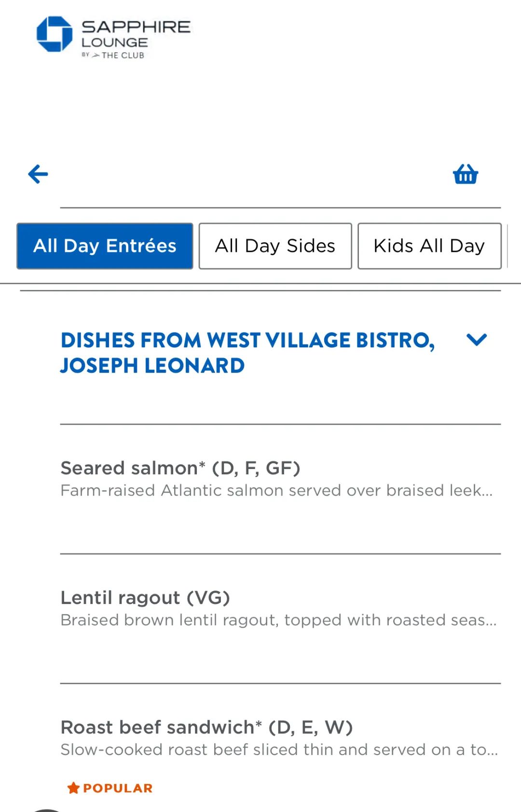Open the Roast beef sandwich item

[206, 727]
